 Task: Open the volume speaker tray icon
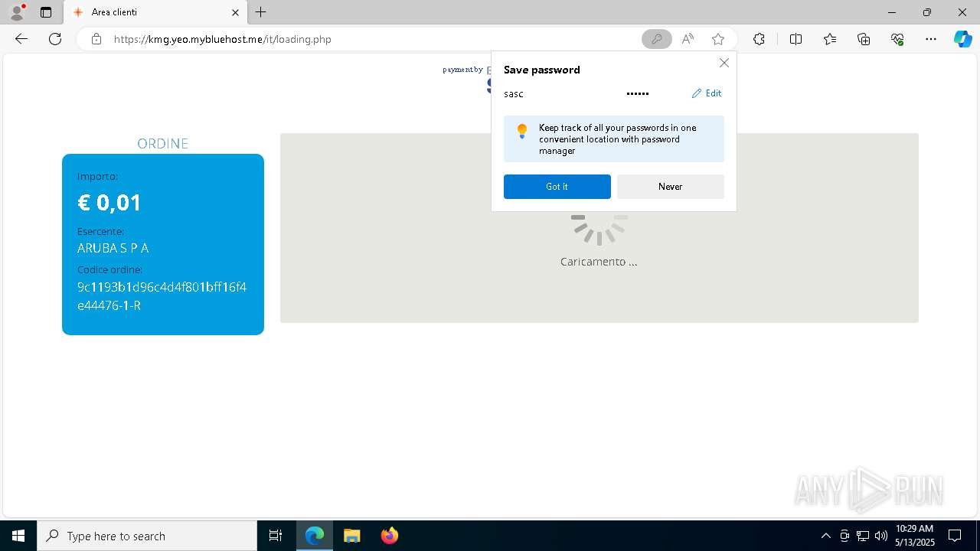click(x=881, y=536)
